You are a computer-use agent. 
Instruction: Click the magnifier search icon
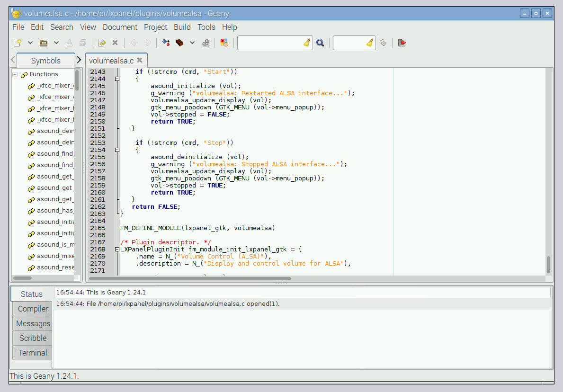320,43
